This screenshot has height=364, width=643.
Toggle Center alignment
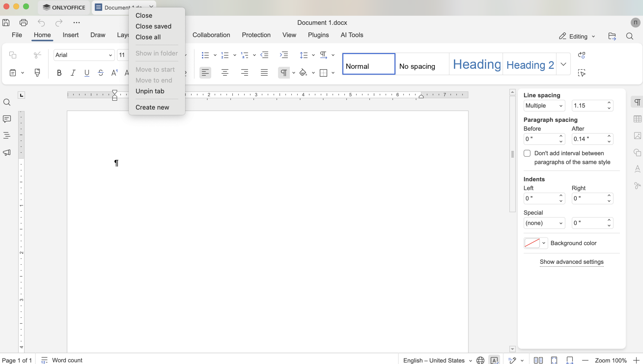225,73
